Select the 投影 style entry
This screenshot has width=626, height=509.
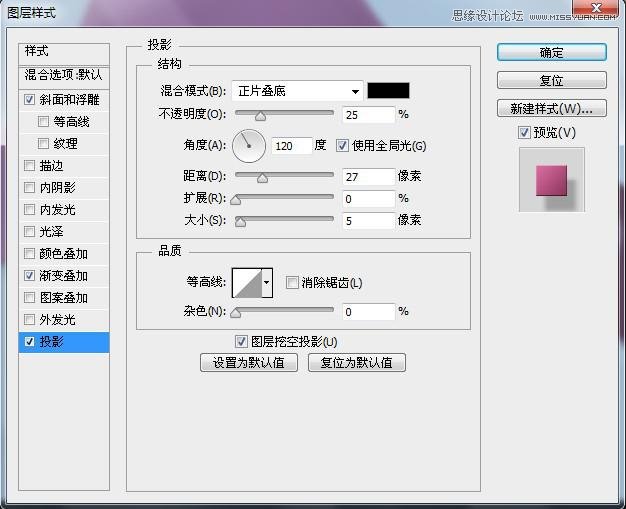[51, 342]
